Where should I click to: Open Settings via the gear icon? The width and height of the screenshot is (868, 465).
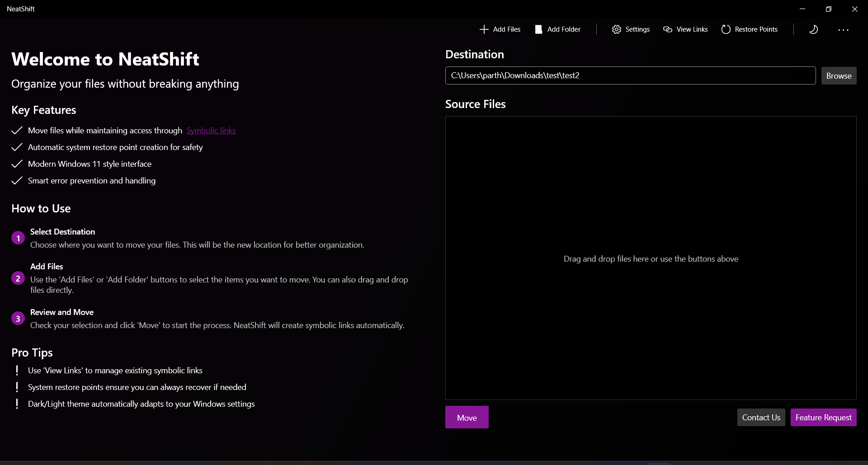click(617, 29)
